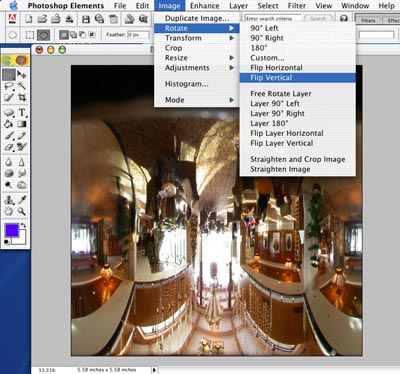Toggle Elliptical Marquee option button
The width and height of the screenshot is (400, 374).
pos(43,35)
